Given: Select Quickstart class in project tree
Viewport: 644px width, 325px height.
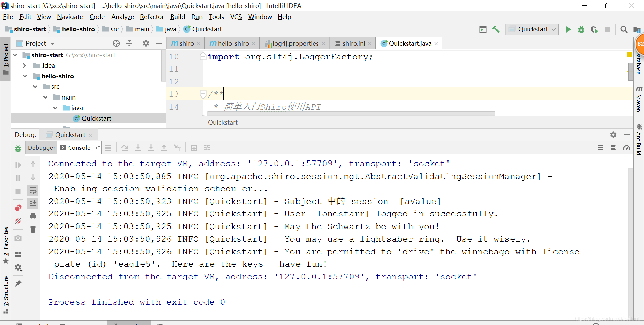Looking at the screenshot, I should pos(96,118).
